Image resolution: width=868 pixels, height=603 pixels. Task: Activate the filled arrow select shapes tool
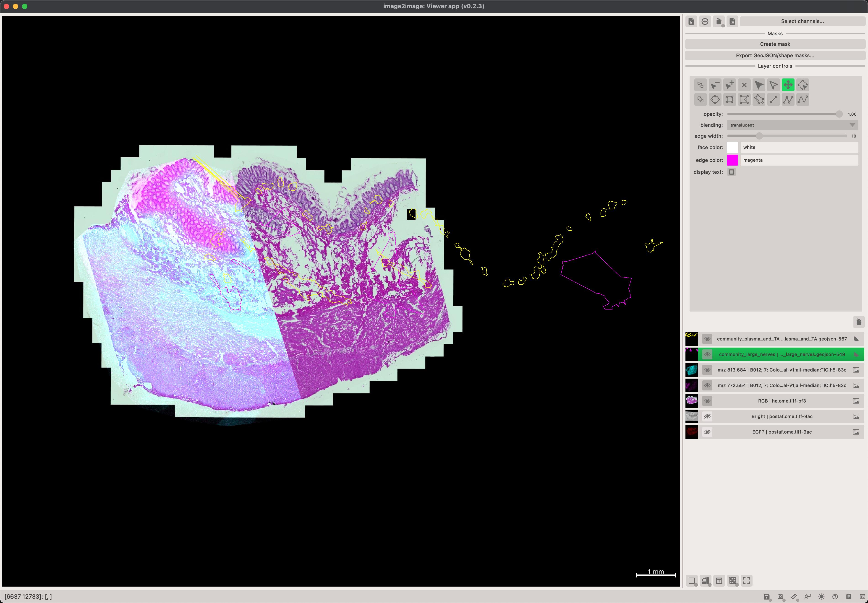coord(759,85)
